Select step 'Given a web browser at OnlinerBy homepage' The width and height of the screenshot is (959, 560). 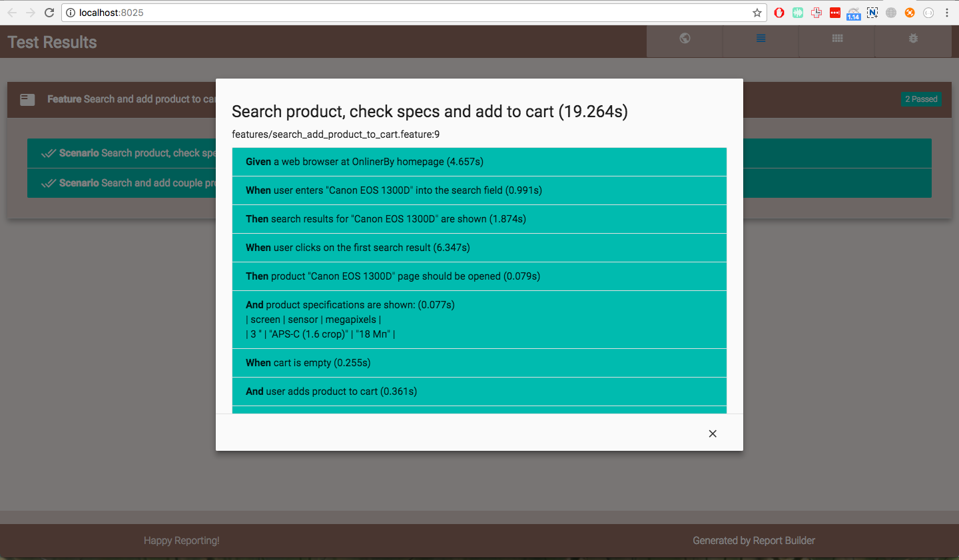click(x=479, y=162)
